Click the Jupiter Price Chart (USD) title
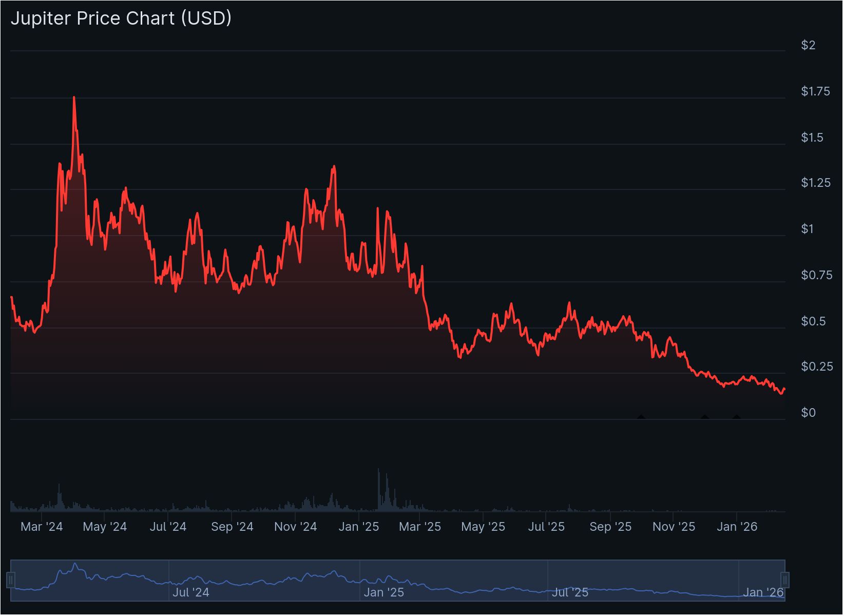The height and width of the screenshot is (616, 844). [121, 18]
